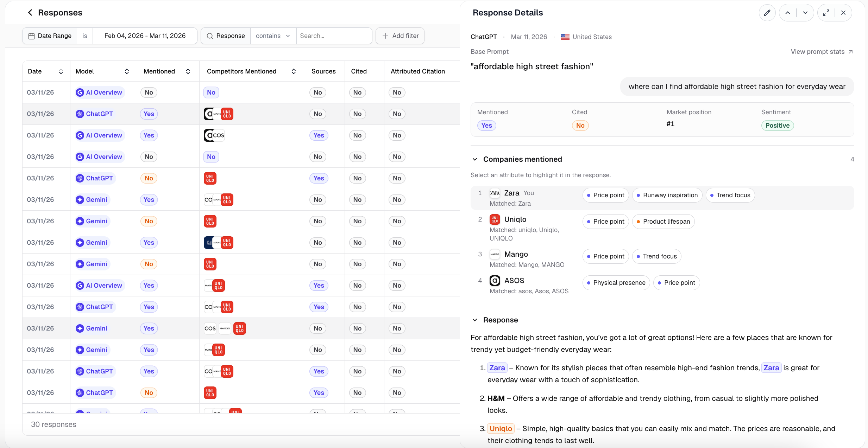Go to next response with down chevron
Viewport: 868px width, 448px height.
(x=805, y=13)
